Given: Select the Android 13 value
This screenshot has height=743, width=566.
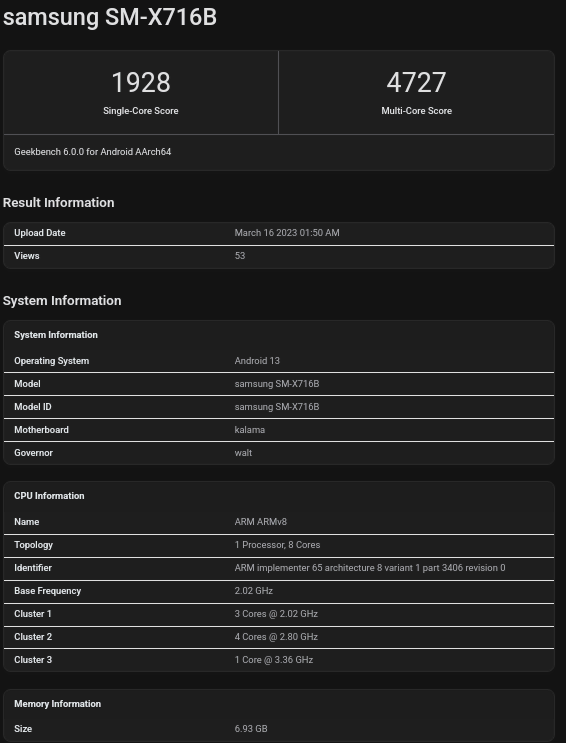Looking at the screenshot, I should (257, 361).
